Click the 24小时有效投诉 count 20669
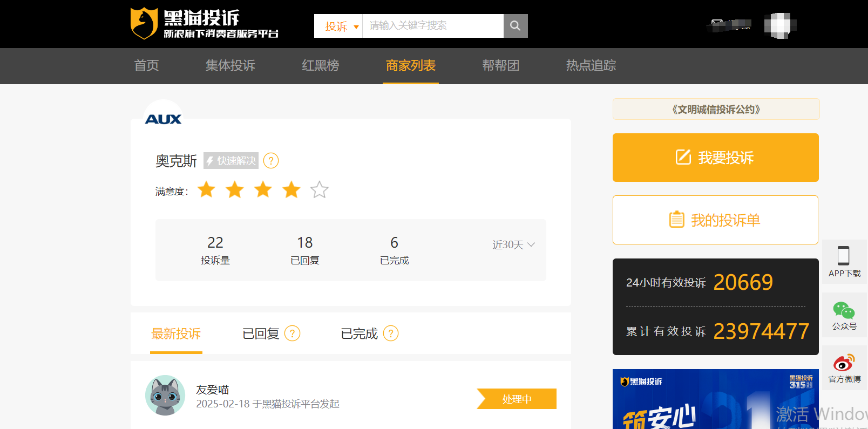The height and width of the screenshot is (429, 868). (743, 282)
